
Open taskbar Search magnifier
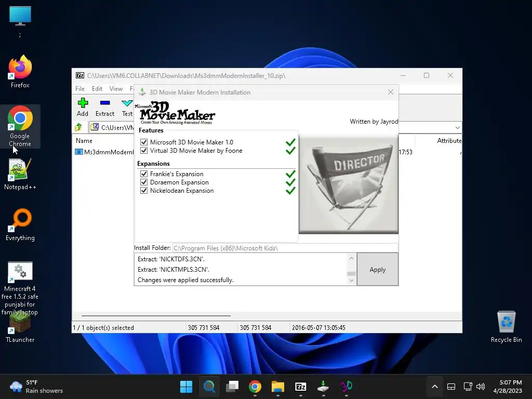coord(209,387)
